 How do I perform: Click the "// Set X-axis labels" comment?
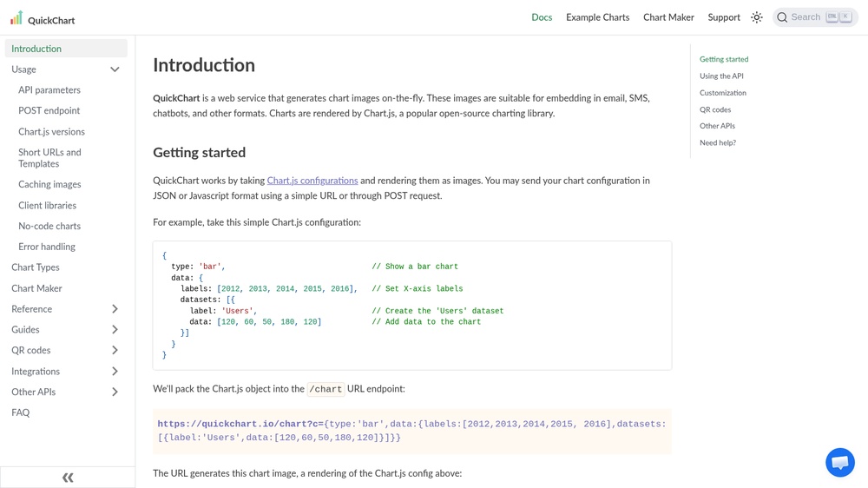click(417, 288)
